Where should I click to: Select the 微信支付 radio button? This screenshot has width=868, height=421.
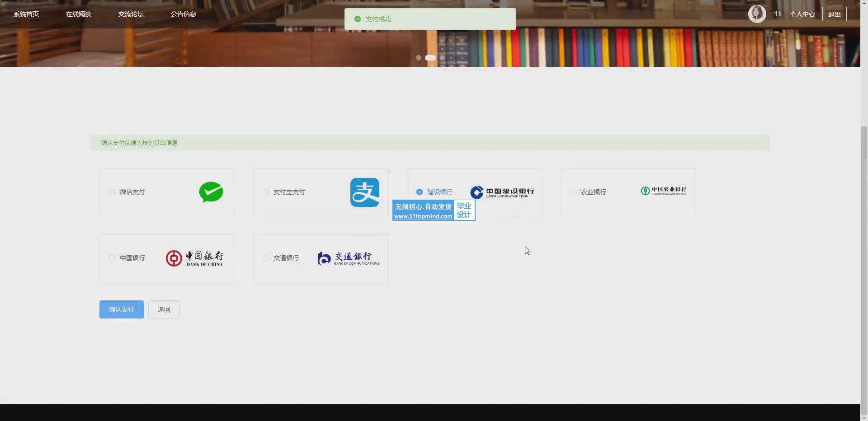click(112, 192)
